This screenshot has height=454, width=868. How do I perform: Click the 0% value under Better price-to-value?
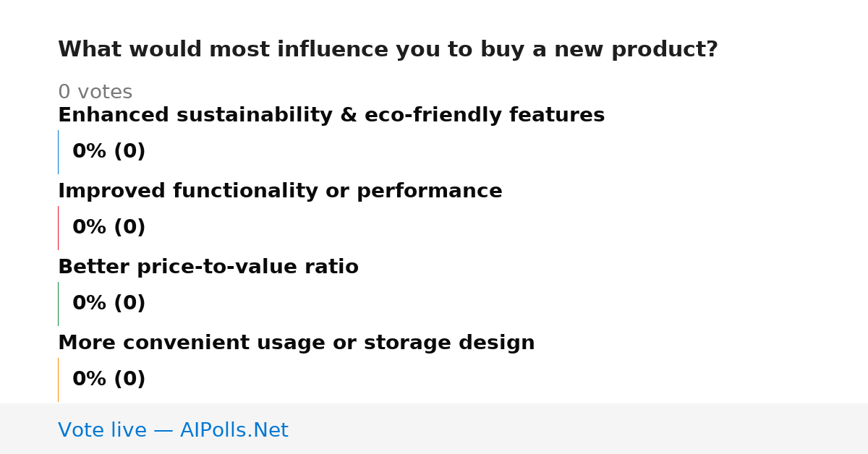(90, 304)
